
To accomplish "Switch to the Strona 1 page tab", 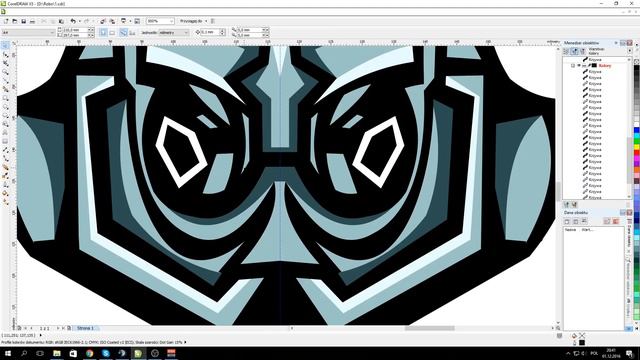I will [85, 328].
